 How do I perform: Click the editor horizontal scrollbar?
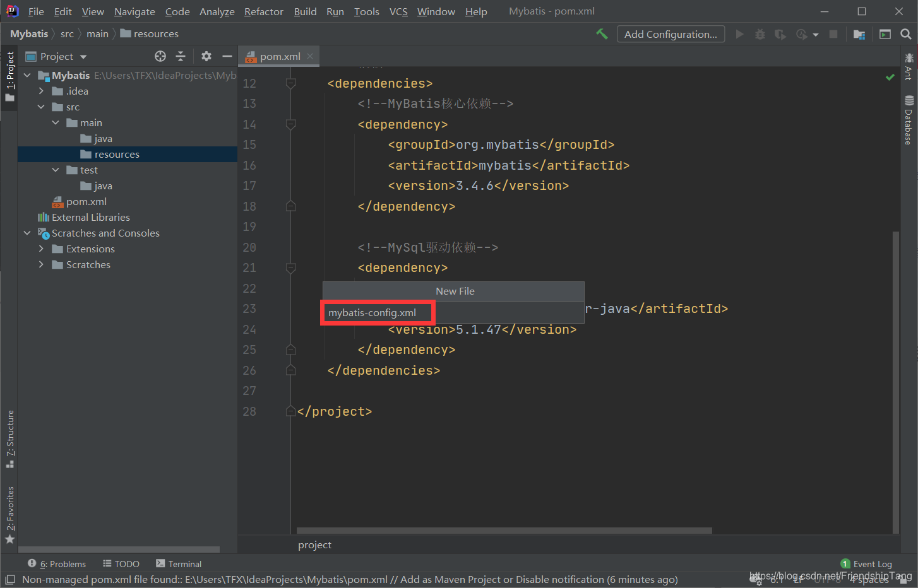(504, 531)
